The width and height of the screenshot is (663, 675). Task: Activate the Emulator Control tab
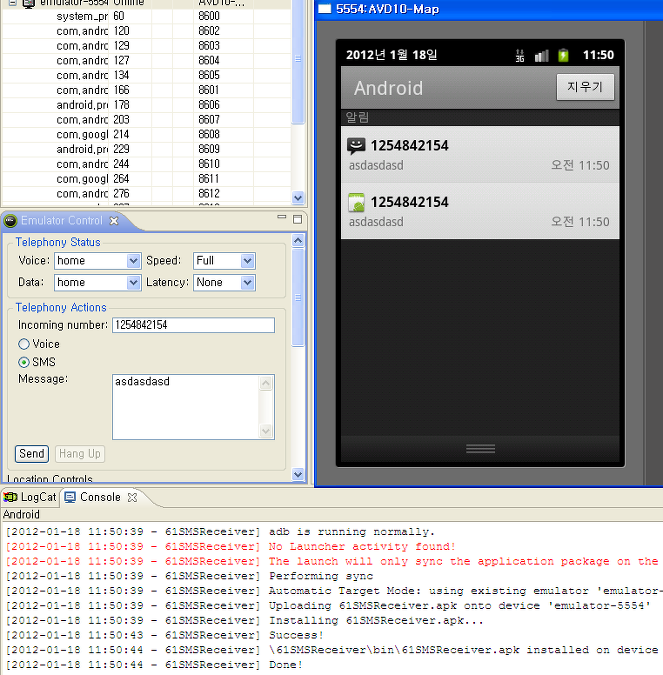tap(62, 221)
